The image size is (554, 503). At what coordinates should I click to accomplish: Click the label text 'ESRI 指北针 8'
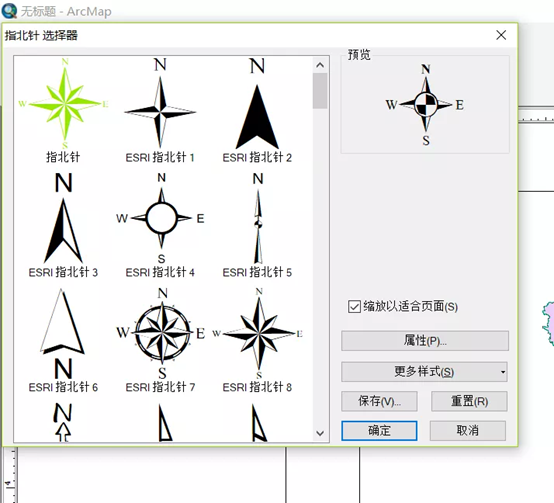click(x=257, y=387)
